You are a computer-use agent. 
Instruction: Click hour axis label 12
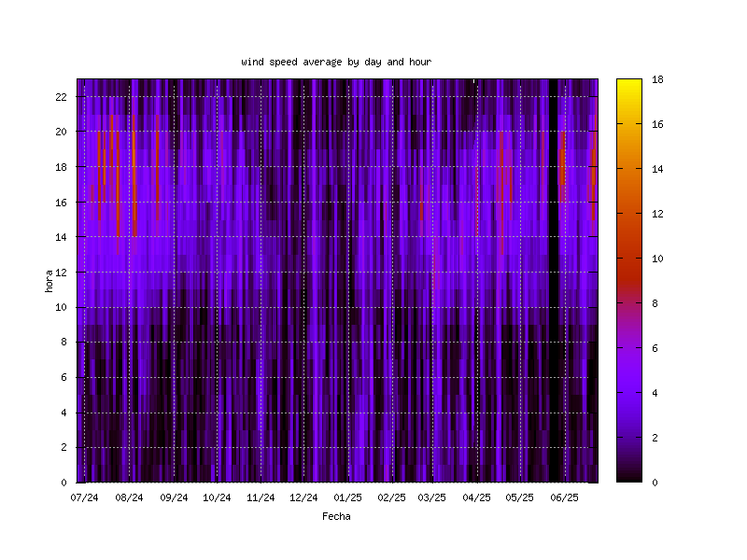coord(61,273)
